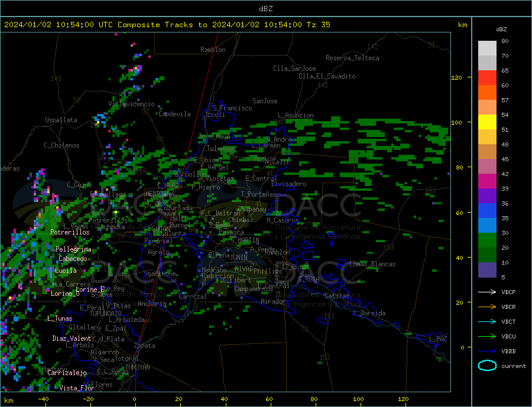The height and width of the screenshot is (407, 532).
Task: Pick the purple swatch between 39 and 36 dBZ
Action: pyautogui.click(x=487, y=196)
